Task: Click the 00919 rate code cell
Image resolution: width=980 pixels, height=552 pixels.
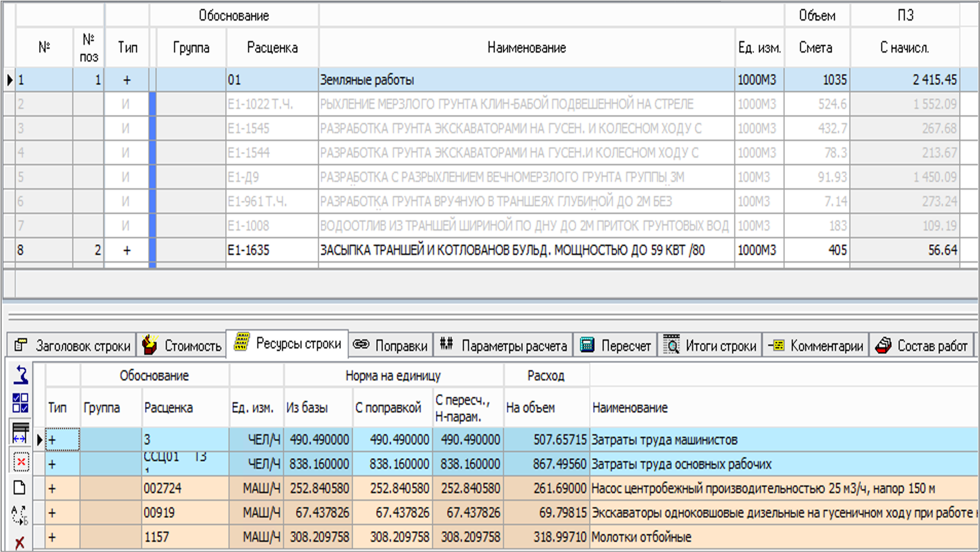Action: 185,513
